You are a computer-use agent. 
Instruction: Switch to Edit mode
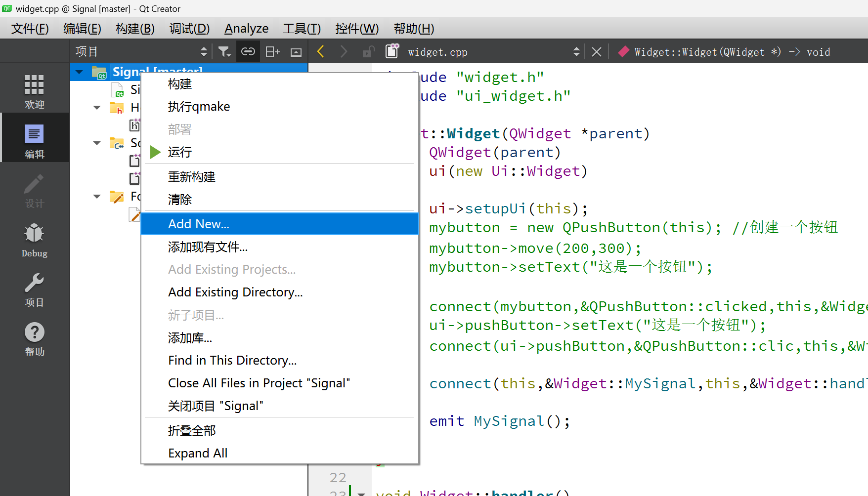34,141
